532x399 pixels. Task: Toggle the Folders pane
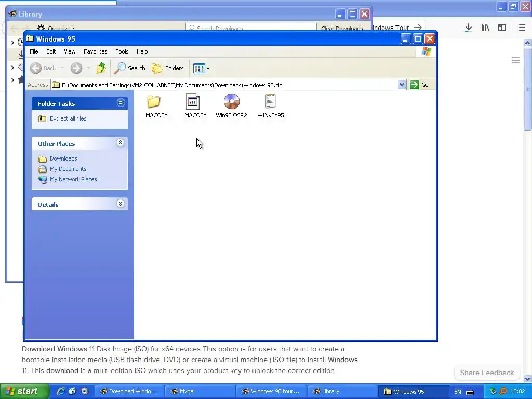[x=168, y=68]
